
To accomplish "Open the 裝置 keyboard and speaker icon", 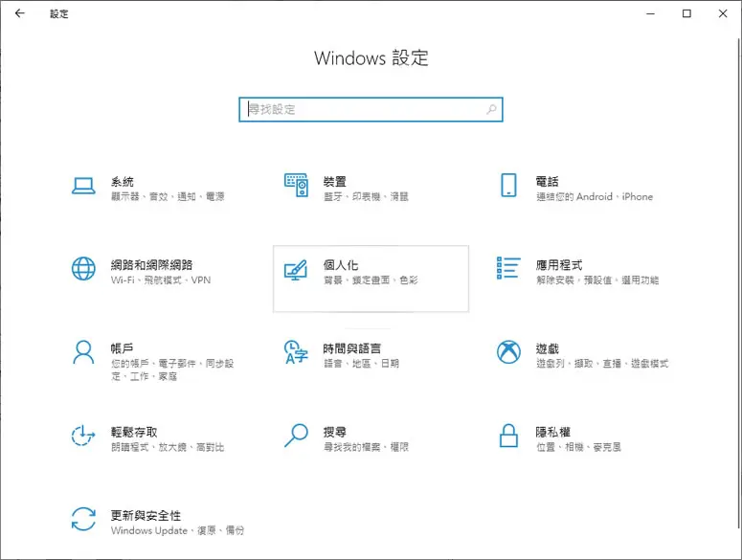I will 296,185.
